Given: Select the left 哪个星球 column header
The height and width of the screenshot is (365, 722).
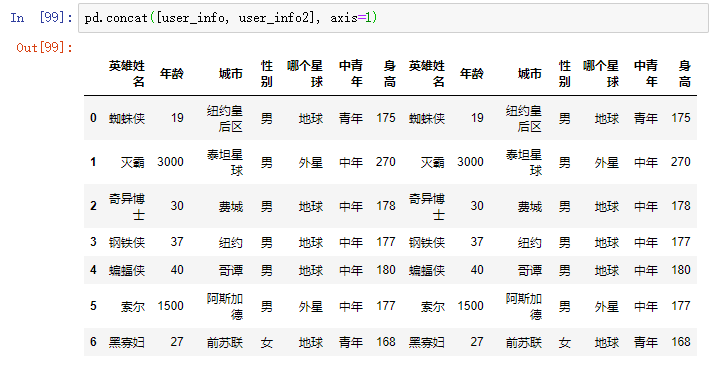Looking at the screenshot, I should pos(305,74).
